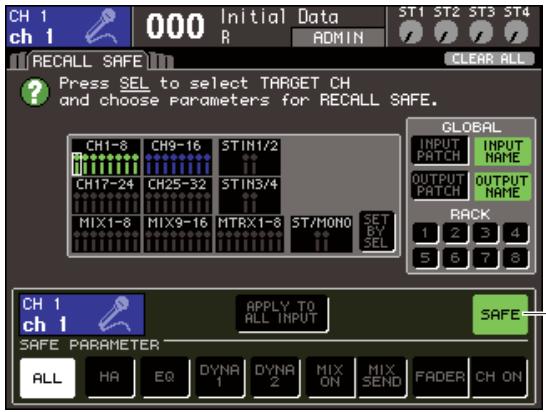Click the CLEAR ALL button
Screen dimensions: 546x412
(x=489, y=59)
